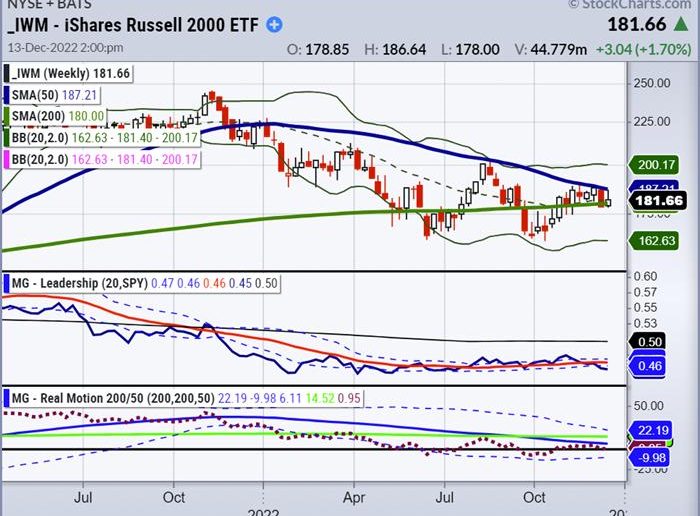The image size is (700, 516).
Task: Click the blue -9.98 Real Motion value tag
Action: 650,458
